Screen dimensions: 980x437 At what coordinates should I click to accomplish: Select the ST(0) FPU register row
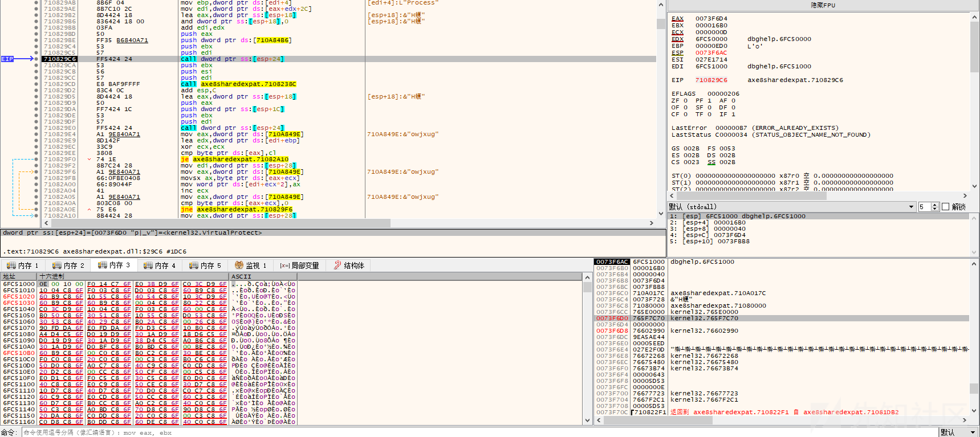pos(782,176)
